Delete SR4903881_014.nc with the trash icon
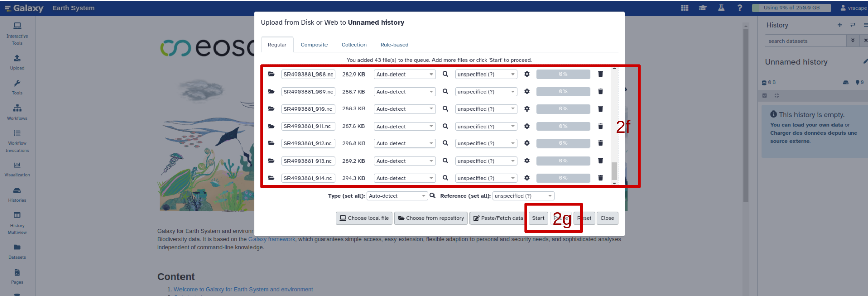868x296 pixels. click(600, 178)
